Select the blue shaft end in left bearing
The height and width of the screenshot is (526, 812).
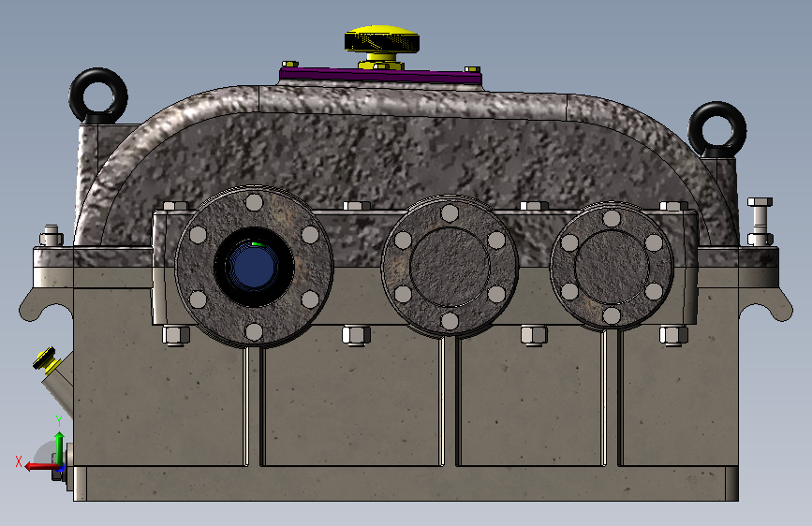pyautogui.click(x=252, y=267)
